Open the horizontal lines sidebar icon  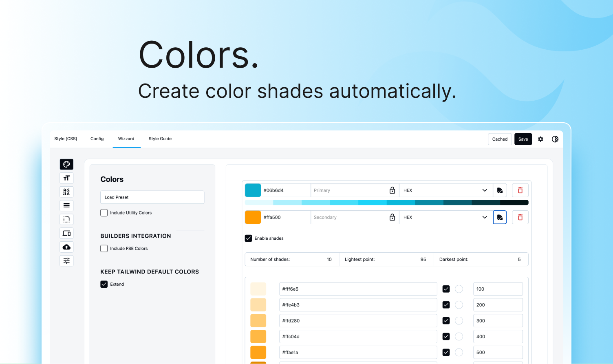(x=66, y=205)
